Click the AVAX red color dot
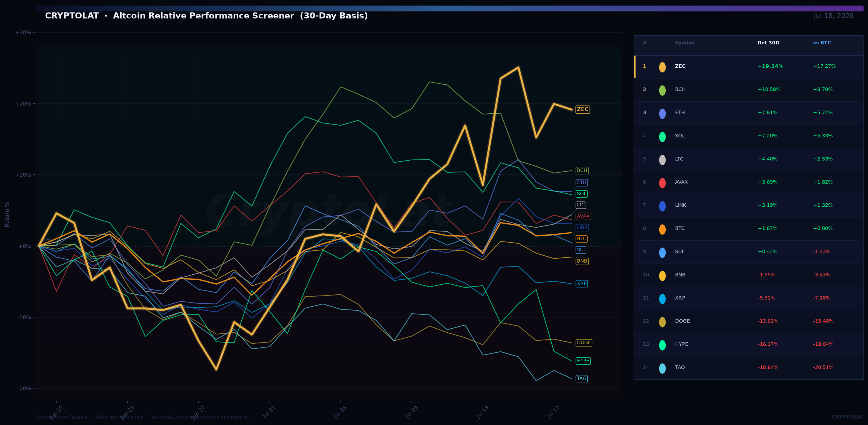The width and height of the screenshot is (868, 425). pyautogui.click(x=662, y=183)
